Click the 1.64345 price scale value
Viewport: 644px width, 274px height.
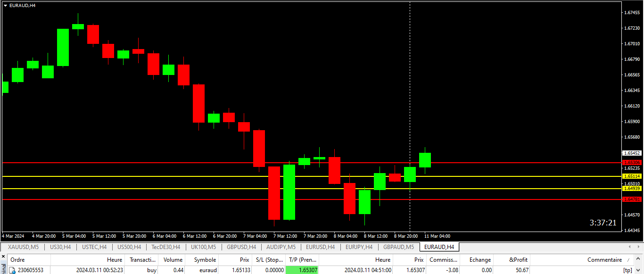tap(632, 230)
